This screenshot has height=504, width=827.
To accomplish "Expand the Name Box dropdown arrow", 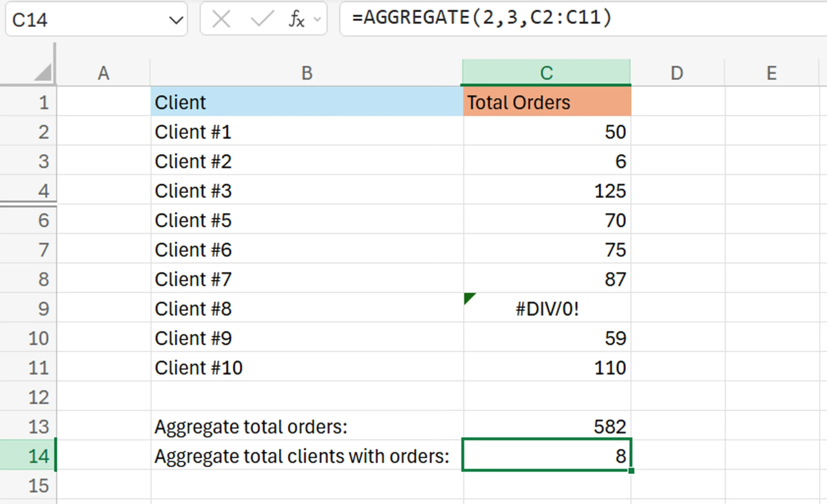I will (x=176, y=20).
